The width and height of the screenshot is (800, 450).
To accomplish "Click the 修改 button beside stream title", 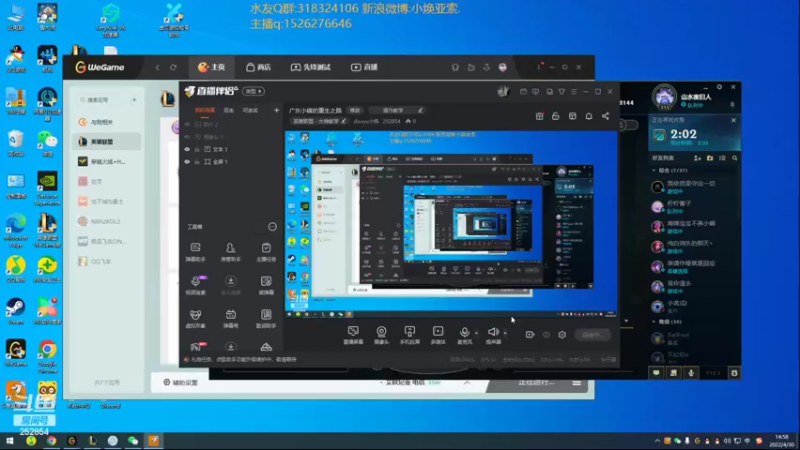I will pos(355,110).
